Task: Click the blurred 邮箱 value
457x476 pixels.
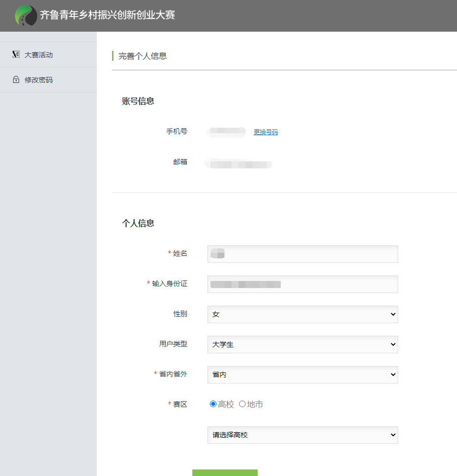Action: [239, 163]
